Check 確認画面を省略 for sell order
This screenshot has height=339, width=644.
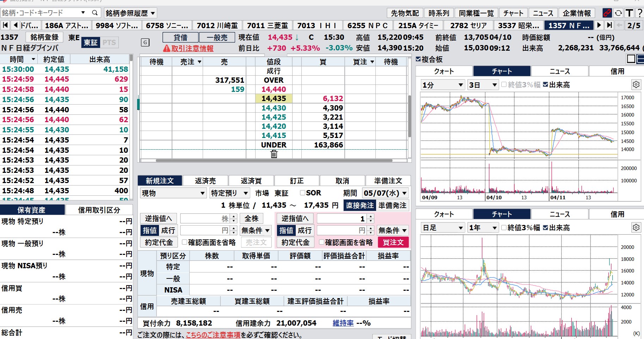click(184, 242)
